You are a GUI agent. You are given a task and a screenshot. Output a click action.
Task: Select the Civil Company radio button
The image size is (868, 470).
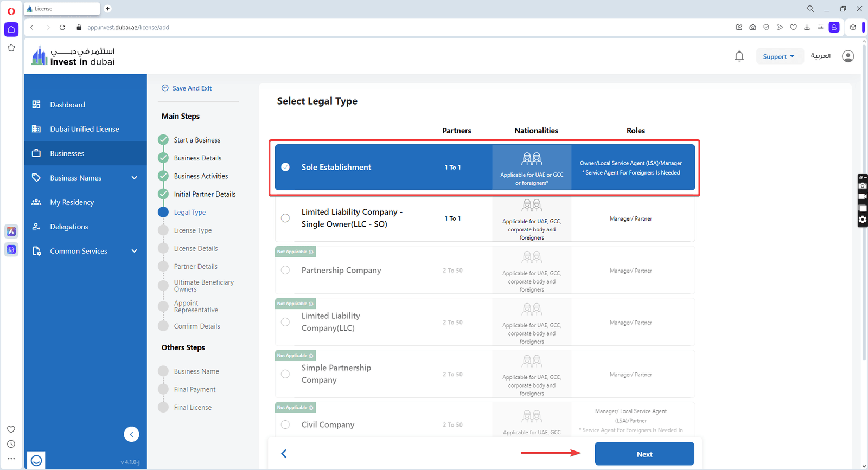pos(285,424)
